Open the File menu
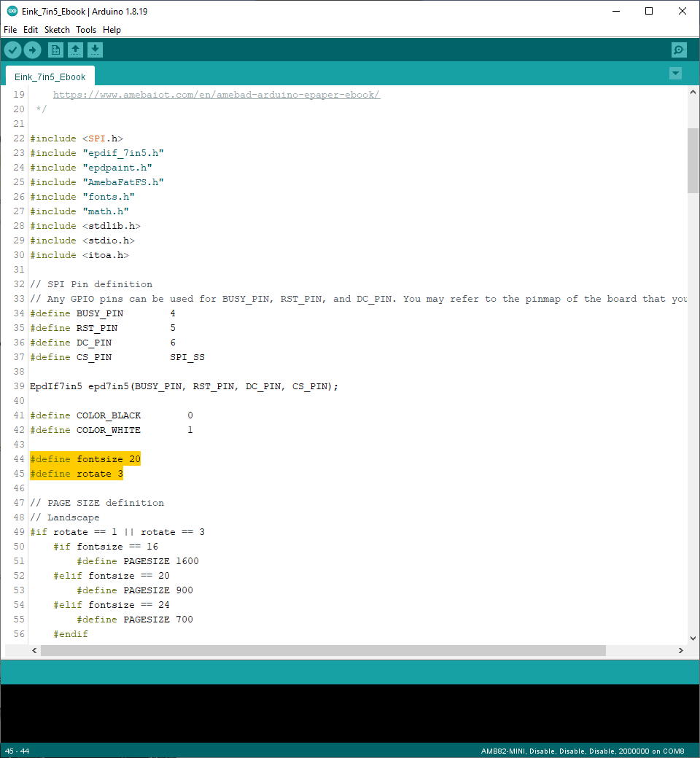The width and height of the screenshot is (700, 758). click(10, 30)
